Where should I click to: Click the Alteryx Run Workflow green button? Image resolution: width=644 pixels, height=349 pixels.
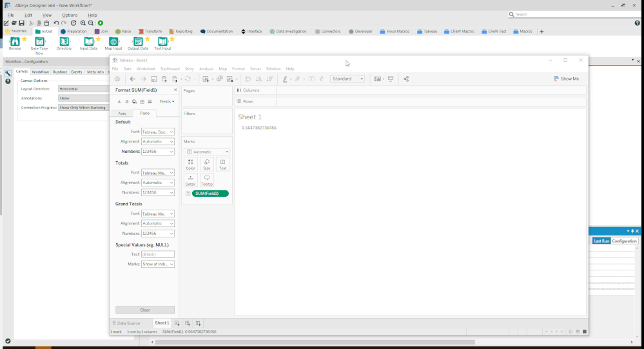click(x=101, y=23)
